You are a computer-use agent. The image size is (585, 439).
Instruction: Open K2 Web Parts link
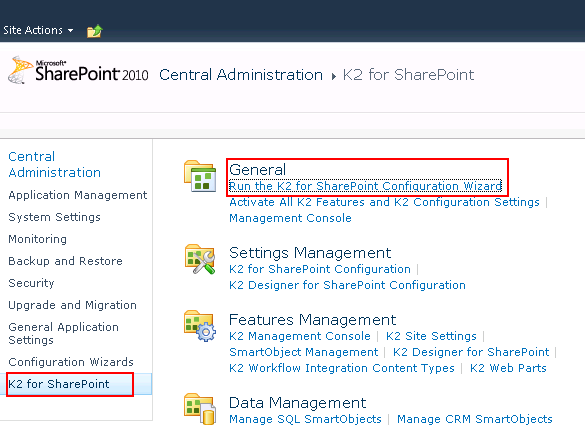[x=508, y=368]
